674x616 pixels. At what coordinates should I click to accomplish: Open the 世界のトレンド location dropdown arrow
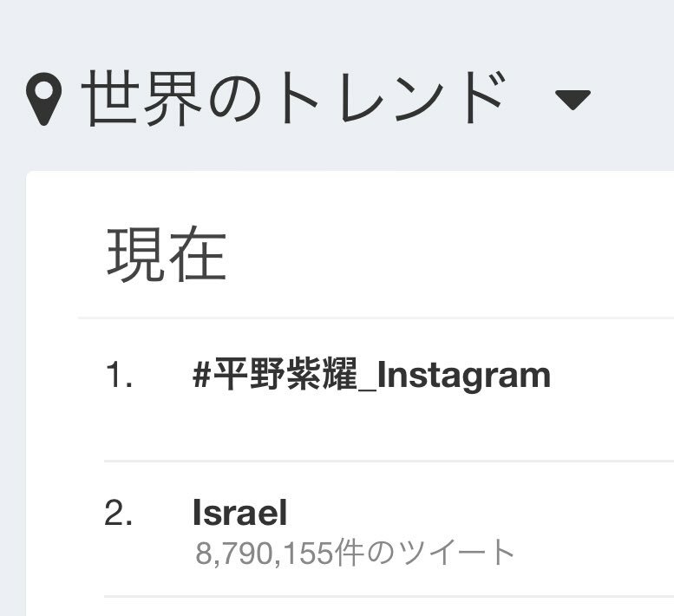[573, 100]
